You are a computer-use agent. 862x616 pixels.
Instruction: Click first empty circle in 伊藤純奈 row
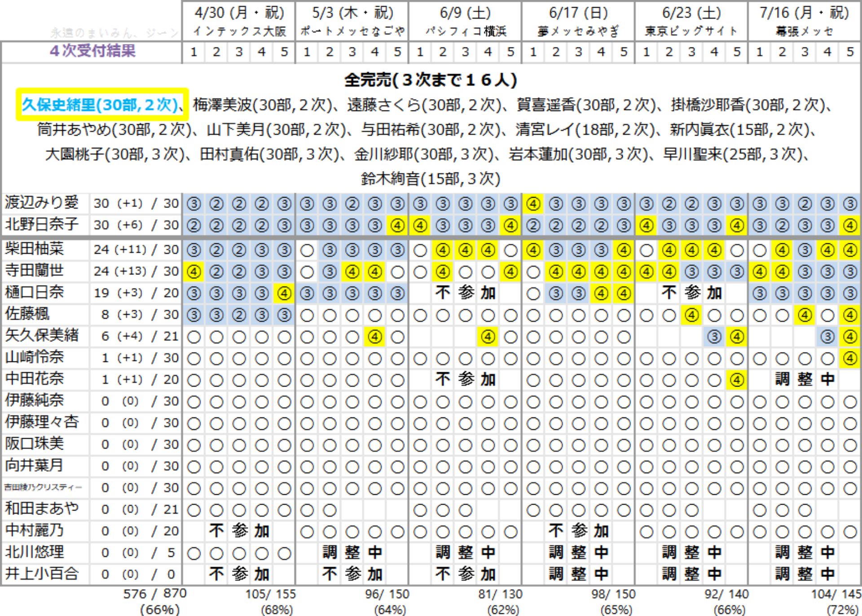pos(194,402)
